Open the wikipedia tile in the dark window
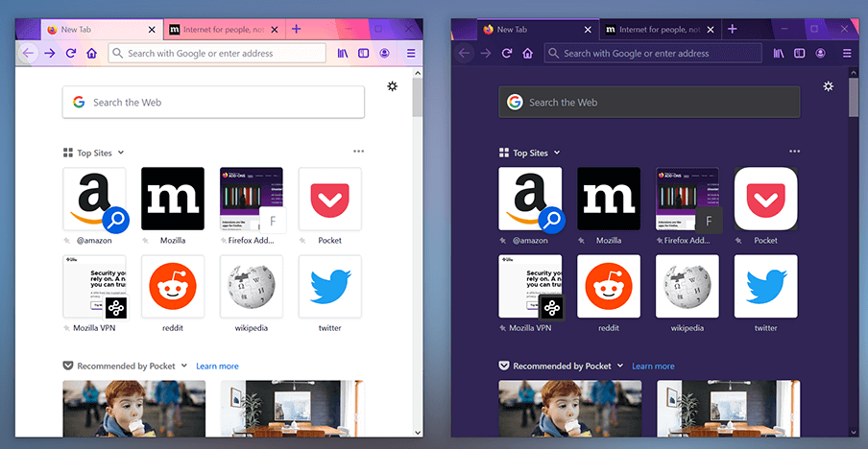The width and height of the screenshot is (868, 449). [687, 287]
